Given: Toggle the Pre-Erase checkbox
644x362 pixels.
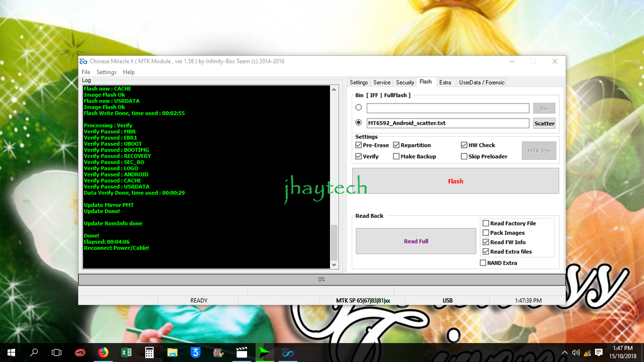Looking at the screenshot, I should coord(359,145).
